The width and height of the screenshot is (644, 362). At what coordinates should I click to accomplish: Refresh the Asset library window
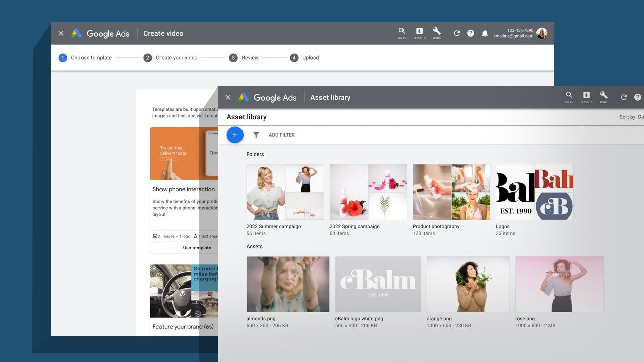624,97
